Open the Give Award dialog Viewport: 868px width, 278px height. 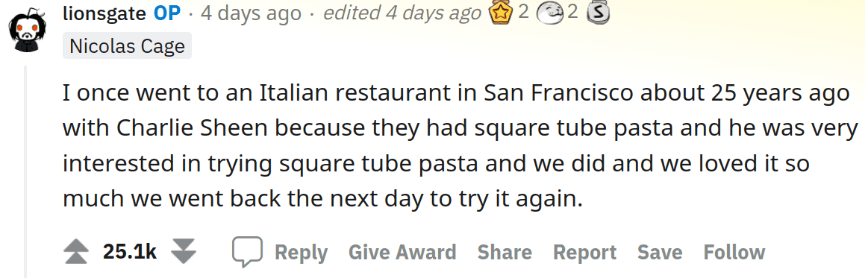[x=402, y=253]
